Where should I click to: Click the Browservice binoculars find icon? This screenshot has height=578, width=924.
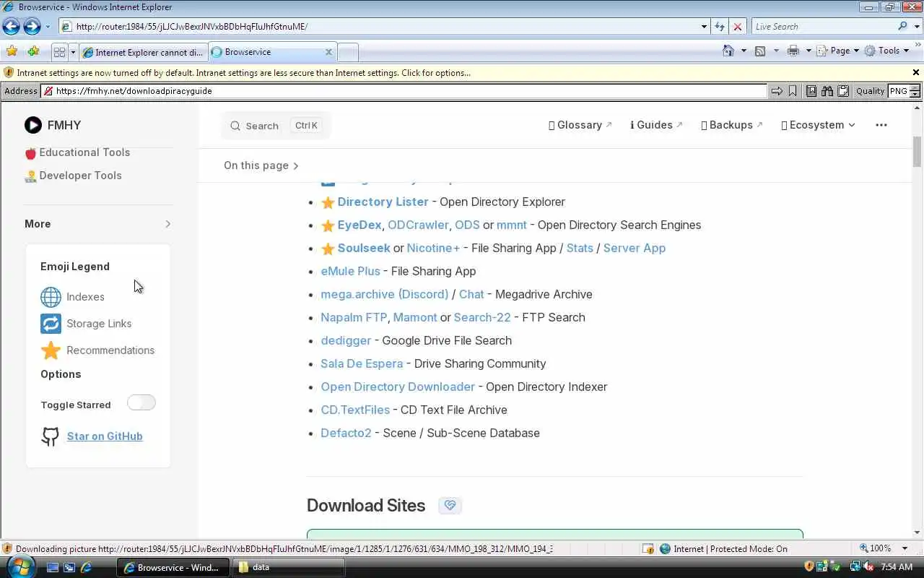coord(827,91)
